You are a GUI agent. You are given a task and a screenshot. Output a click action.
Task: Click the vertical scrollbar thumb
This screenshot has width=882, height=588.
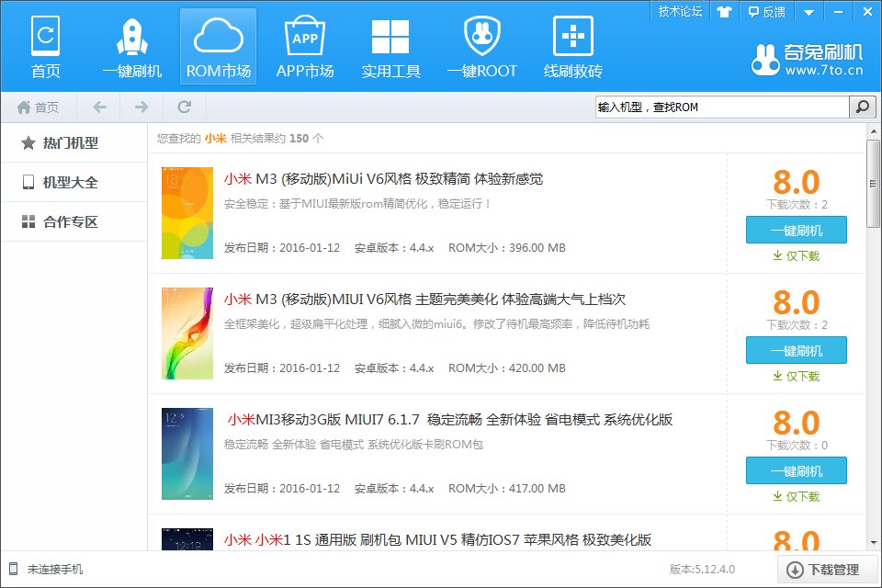(874, 184)
